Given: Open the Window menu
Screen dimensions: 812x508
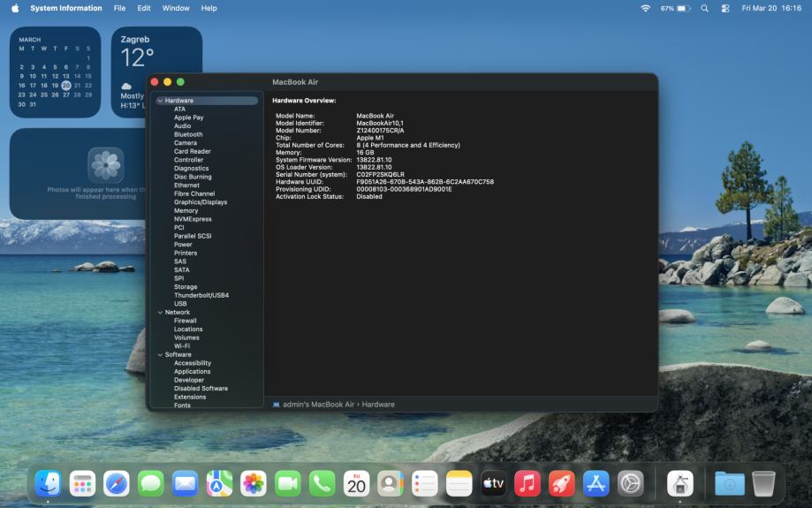Looking at the screenshot, I should pos(176,8).
